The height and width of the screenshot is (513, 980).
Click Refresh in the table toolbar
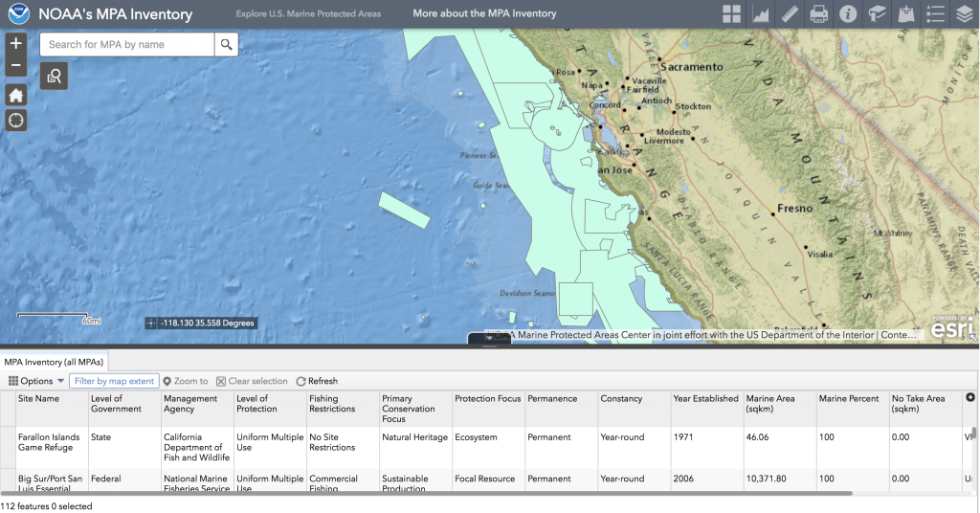[317, 381]
